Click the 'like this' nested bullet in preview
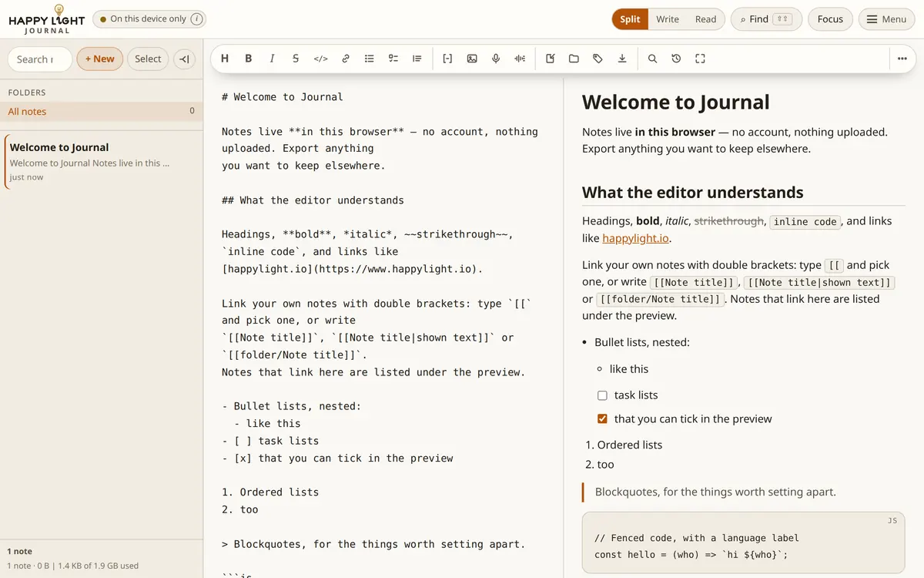The image size is (924, 578). [x=629, y=369]
